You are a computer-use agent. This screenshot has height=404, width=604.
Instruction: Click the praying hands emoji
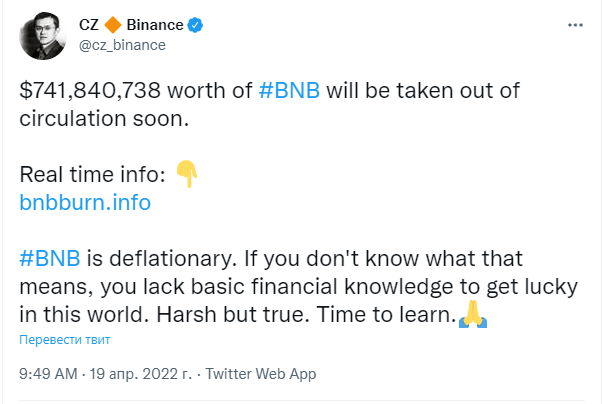click(x=473, y=314)
